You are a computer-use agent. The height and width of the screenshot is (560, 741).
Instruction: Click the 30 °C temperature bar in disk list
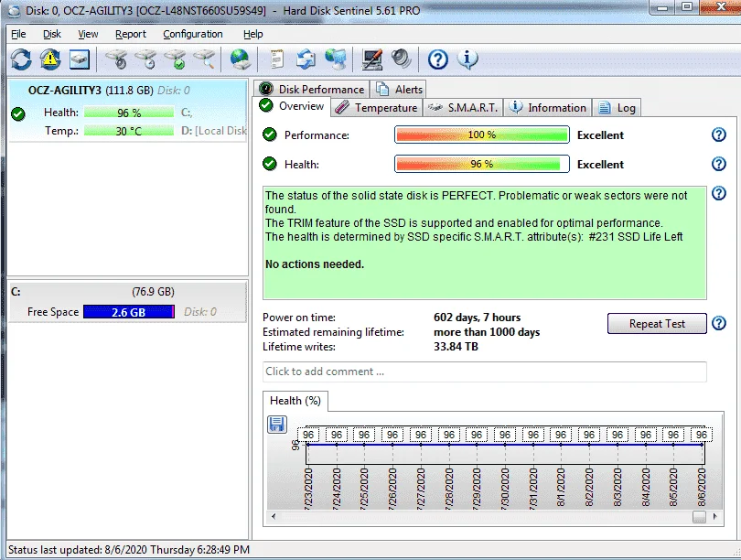click(x=129, y=131)
